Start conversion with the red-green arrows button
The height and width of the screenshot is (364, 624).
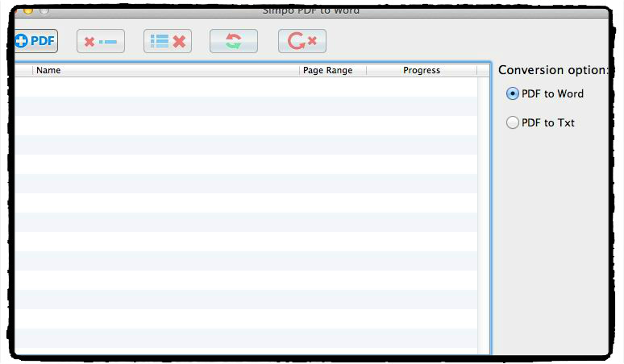pos(234,41)
